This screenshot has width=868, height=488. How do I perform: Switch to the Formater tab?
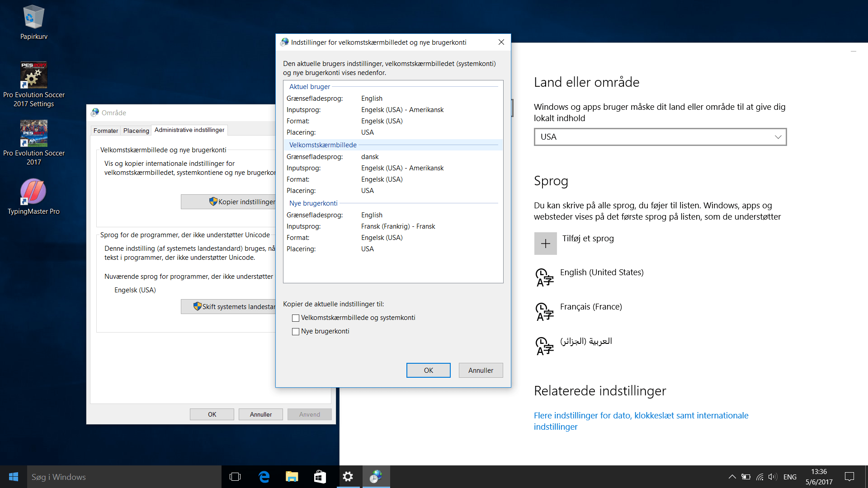tap(105, 130)
